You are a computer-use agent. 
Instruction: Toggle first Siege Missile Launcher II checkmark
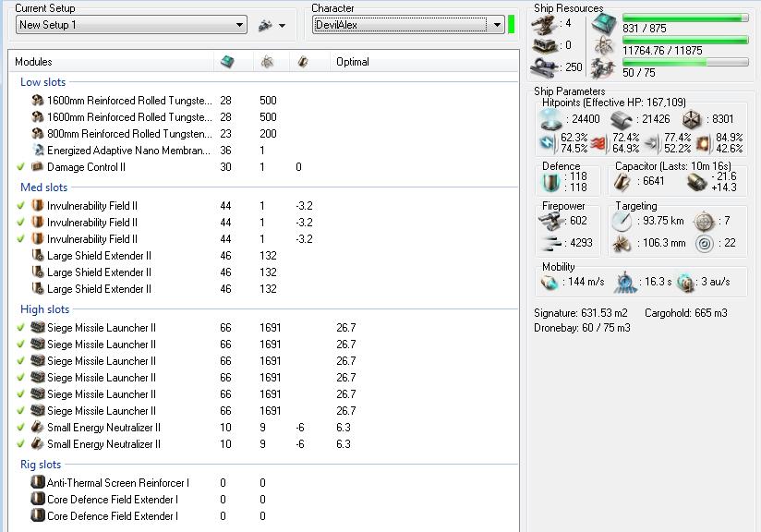20,327
